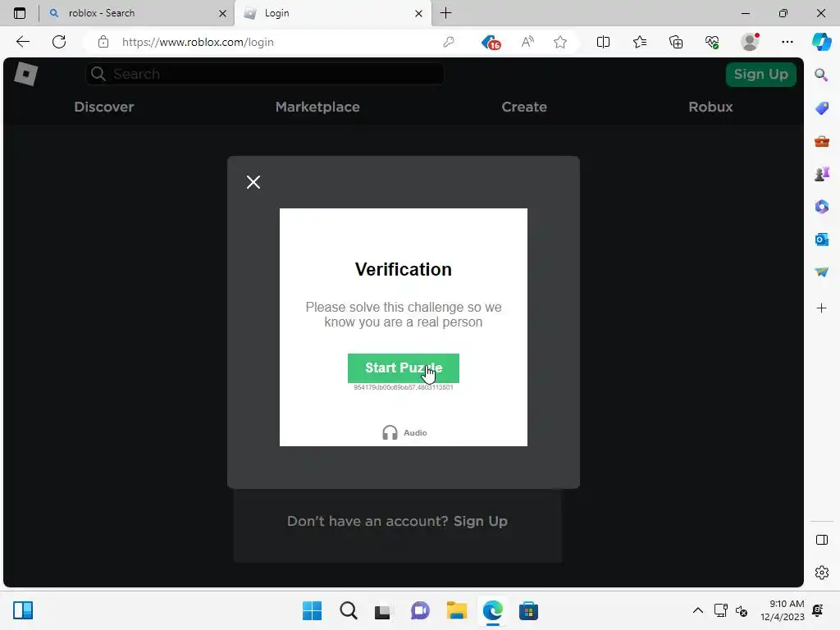Select the Audio challenge option
Screen dimensions: 840x630
click(x=404, y=432)
